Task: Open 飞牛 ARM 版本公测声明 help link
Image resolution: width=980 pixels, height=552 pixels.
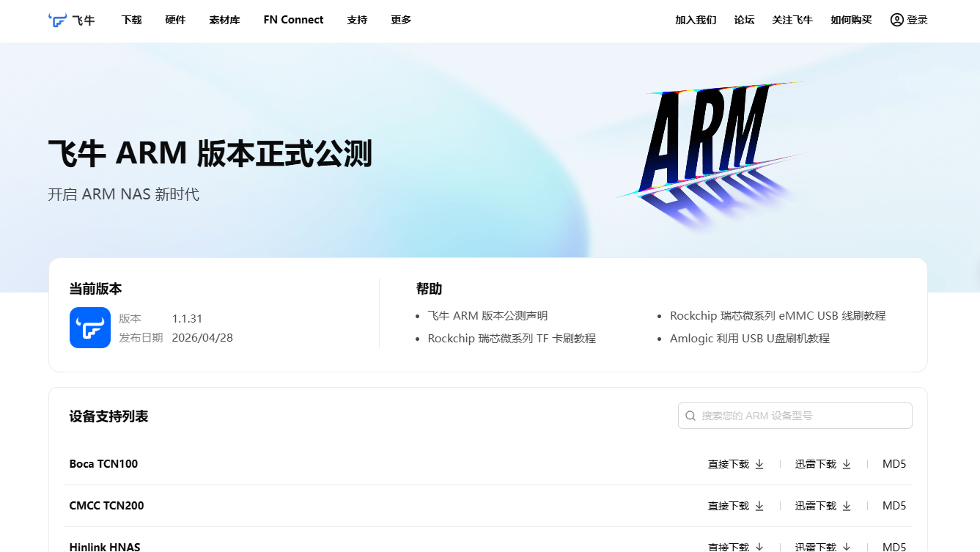Action: click(487, 316)
